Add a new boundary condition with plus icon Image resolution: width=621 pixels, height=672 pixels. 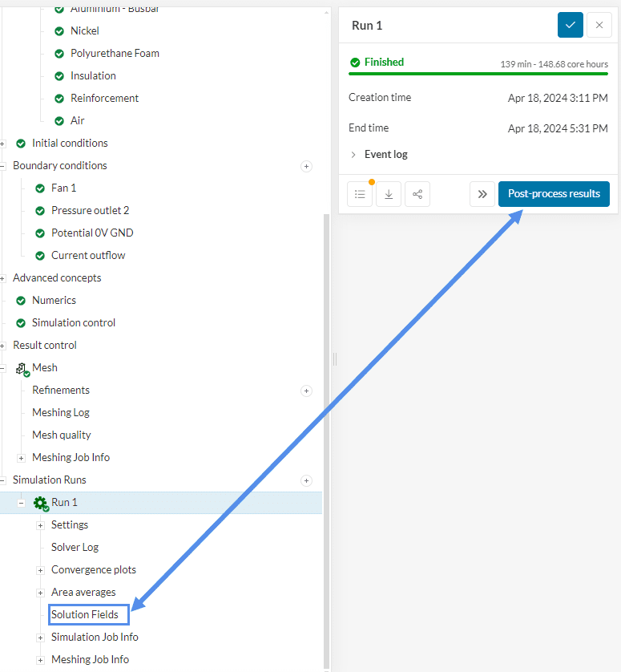click(x=305, y=166)
